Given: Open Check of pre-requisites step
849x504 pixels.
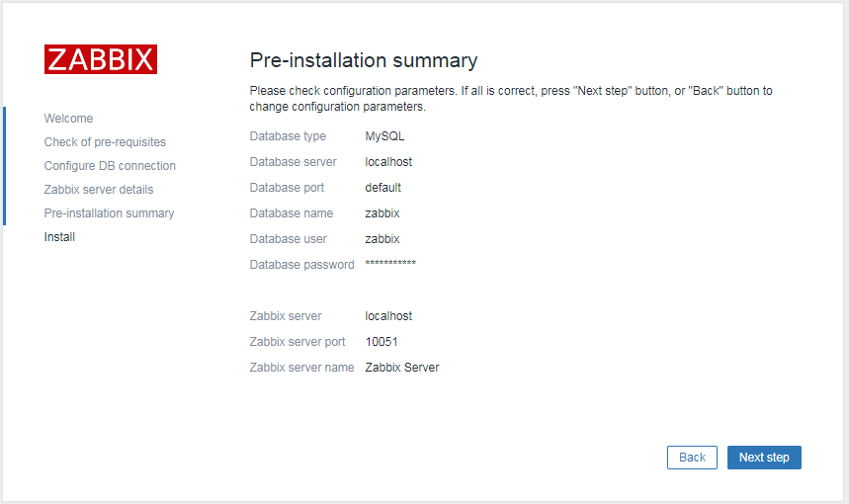Looking at the screenshot, I should click(105, 142).
